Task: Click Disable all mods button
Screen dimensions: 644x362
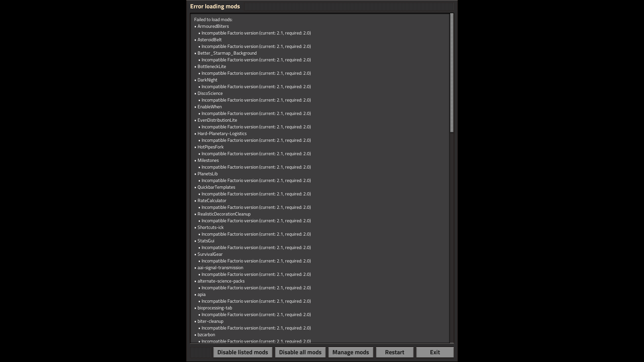Action: (300, 352)
